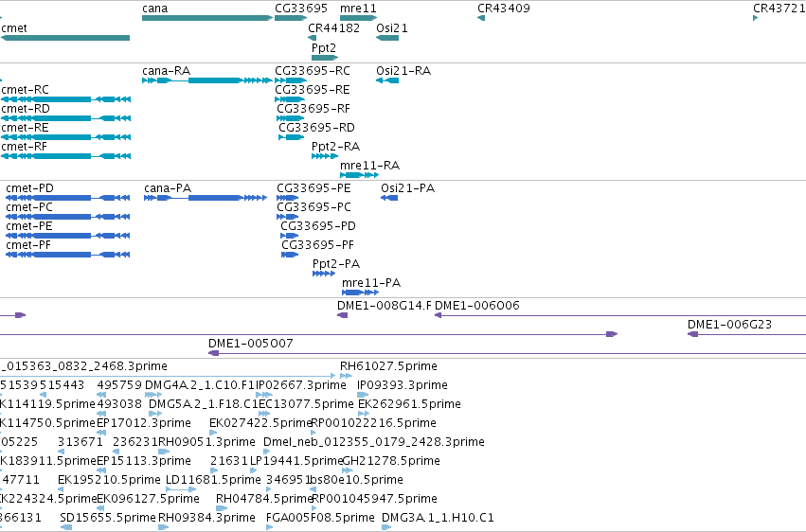Select the EK096127.5prime EST feature
Image resolution: width=806 pixels, height=532 pixels.
tap(101, 509)
